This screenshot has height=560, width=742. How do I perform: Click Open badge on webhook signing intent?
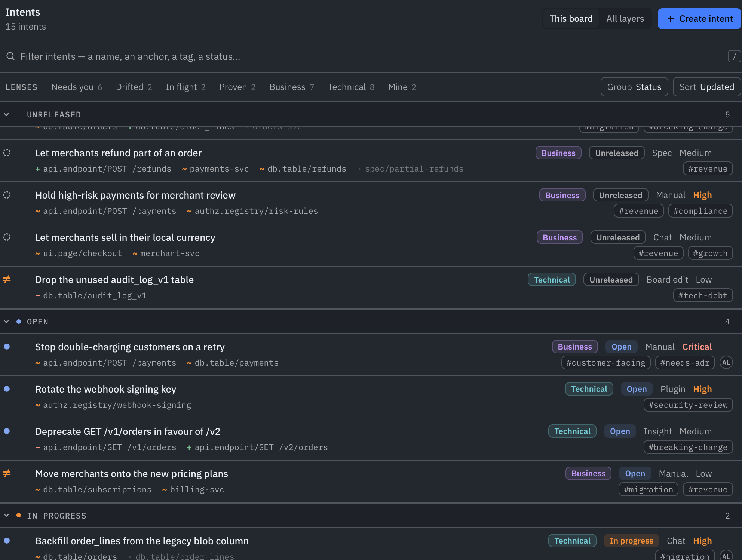click(x=637, y=389)
